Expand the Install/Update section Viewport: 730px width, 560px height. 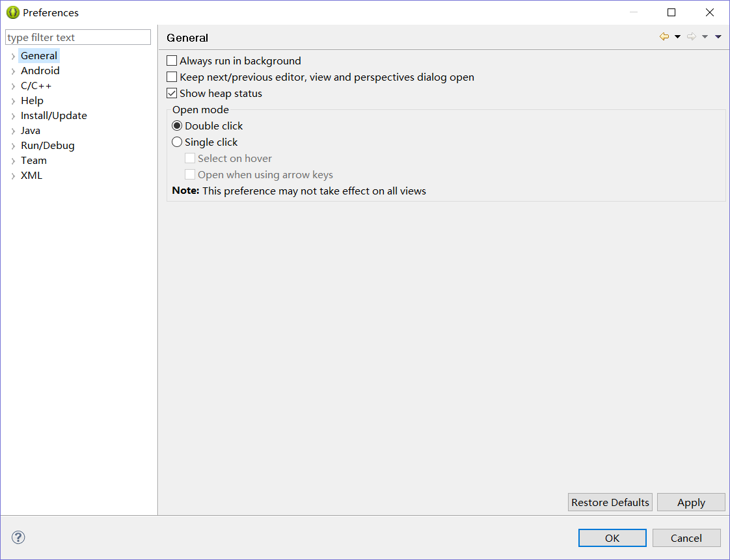(13, 115)
